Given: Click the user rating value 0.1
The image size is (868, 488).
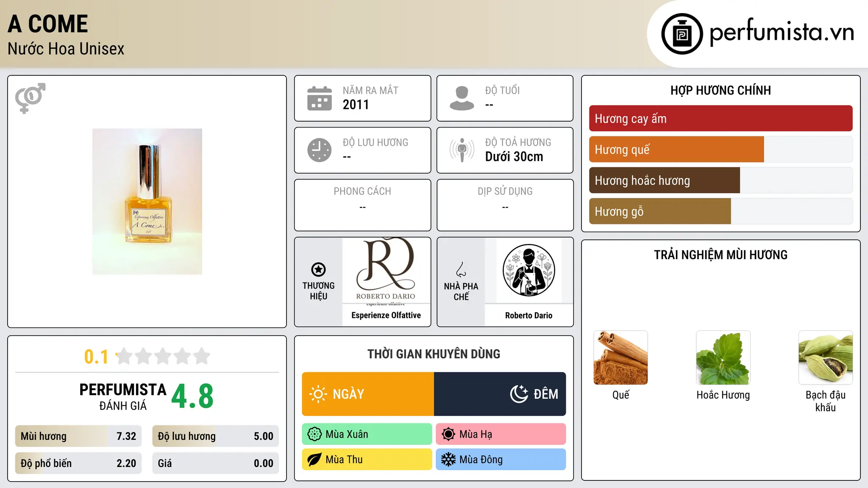Looking at the screenshot, I should point(96,357).
